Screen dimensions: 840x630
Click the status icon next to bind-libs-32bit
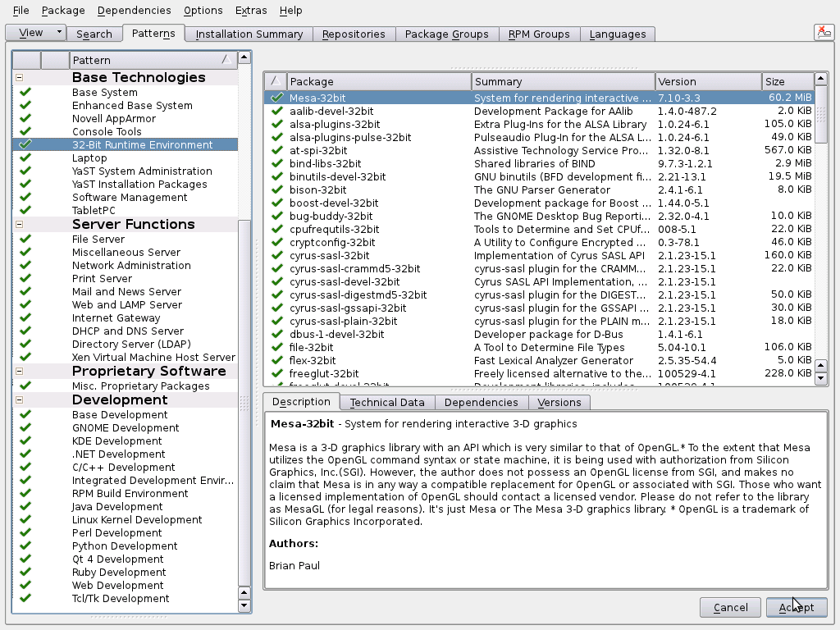coord(276,163)
